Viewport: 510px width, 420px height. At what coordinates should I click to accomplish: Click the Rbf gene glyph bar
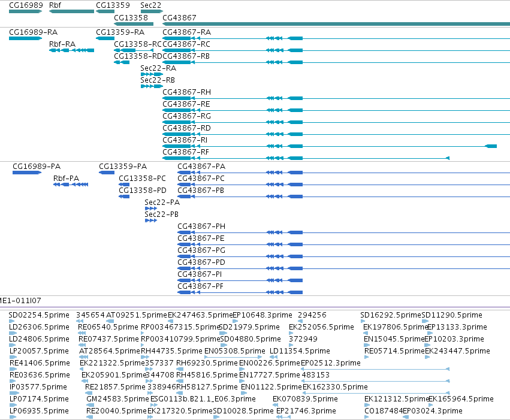tap(71, 11)
